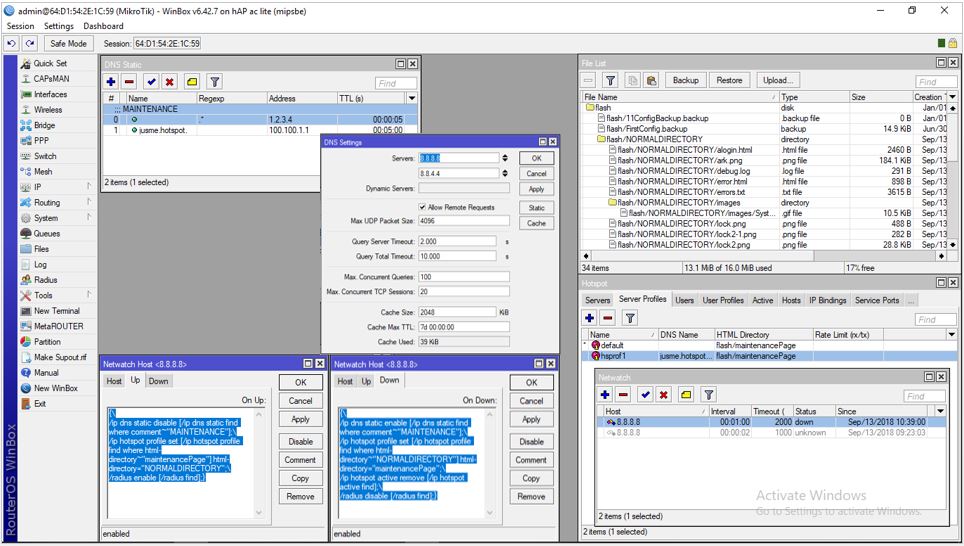Open Radius sidebar entry
This screenshot has width=964, height=546.
click(x=45, y=280)
